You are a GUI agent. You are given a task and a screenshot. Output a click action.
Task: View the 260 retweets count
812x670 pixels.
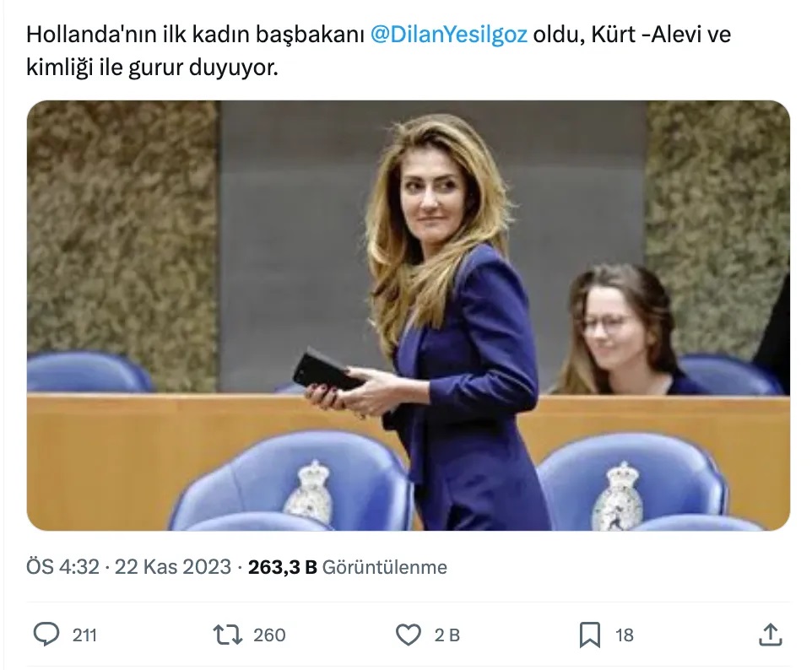click(269, 635)
